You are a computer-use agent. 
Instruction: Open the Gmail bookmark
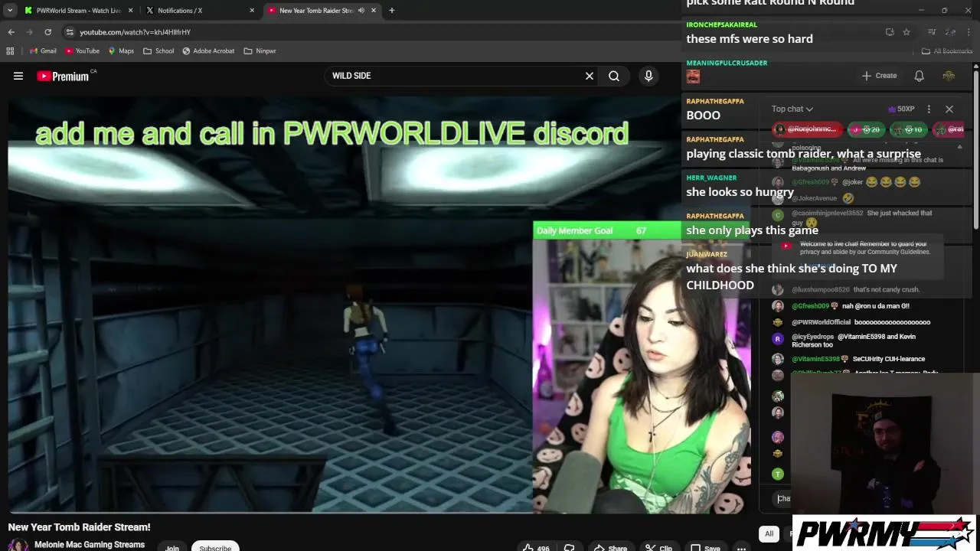[43, 51]
